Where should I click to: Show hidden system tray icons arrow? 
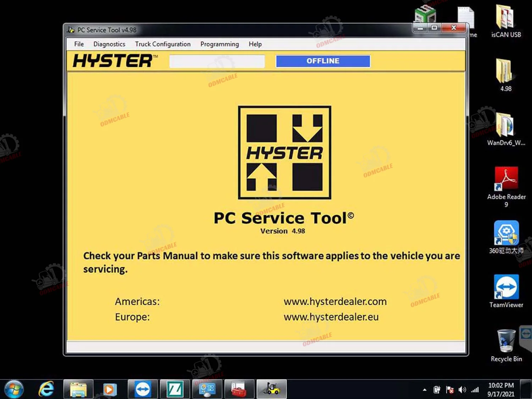tap(425, 390)
